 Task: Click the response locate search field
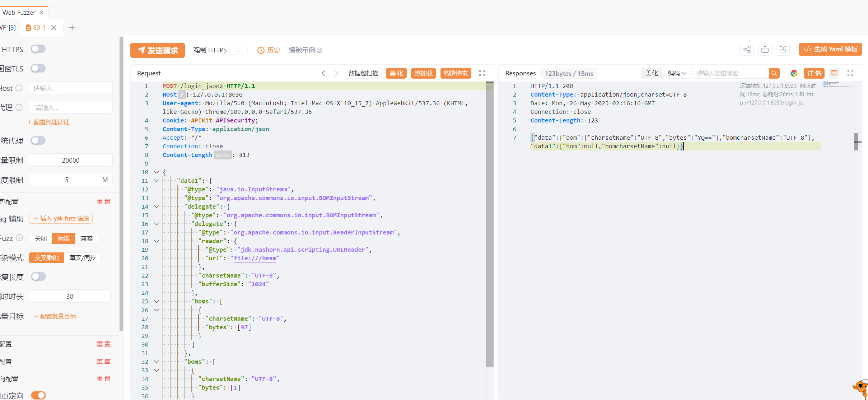tap(731, 73)
